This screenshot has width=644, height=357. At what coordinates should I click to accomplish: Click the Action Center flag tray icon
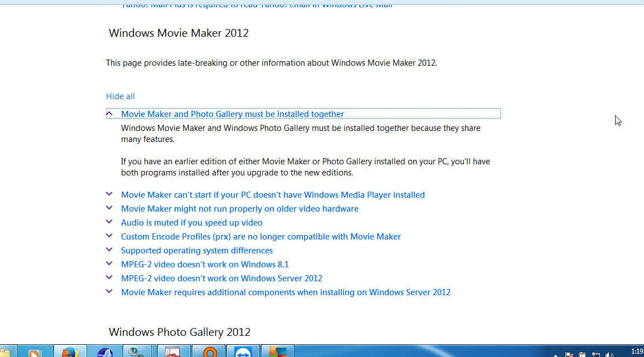(569, 355)
